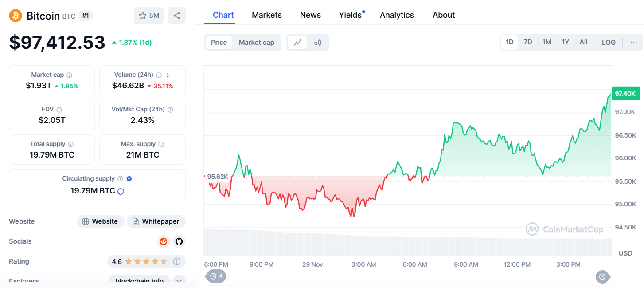Select 1Y time range

coord(565,42)
